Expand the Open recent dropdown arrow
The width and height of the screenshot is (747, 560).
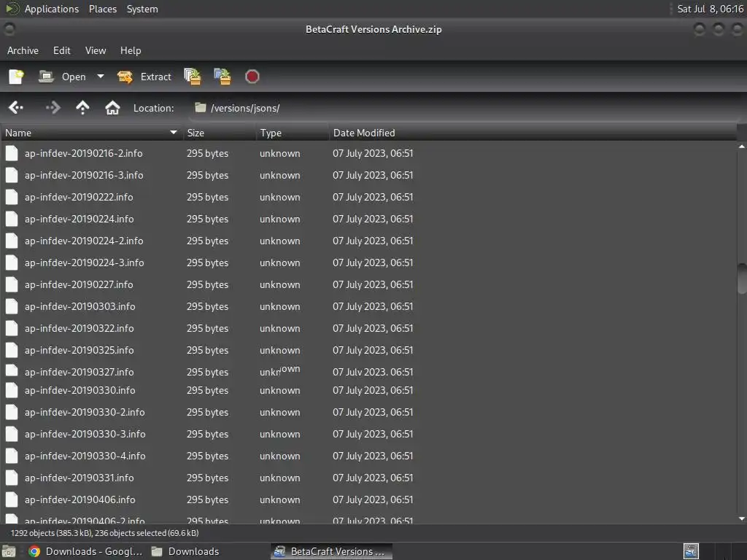point(100,76)
